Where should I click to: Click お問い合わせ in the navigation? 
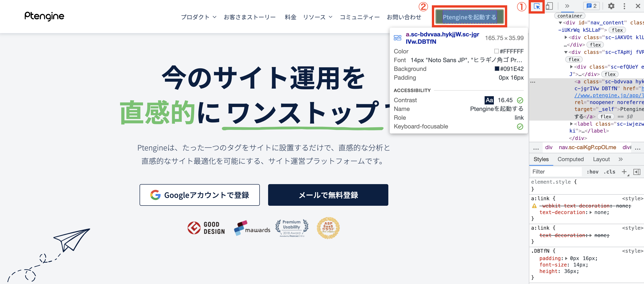click(x=404, y=17)
